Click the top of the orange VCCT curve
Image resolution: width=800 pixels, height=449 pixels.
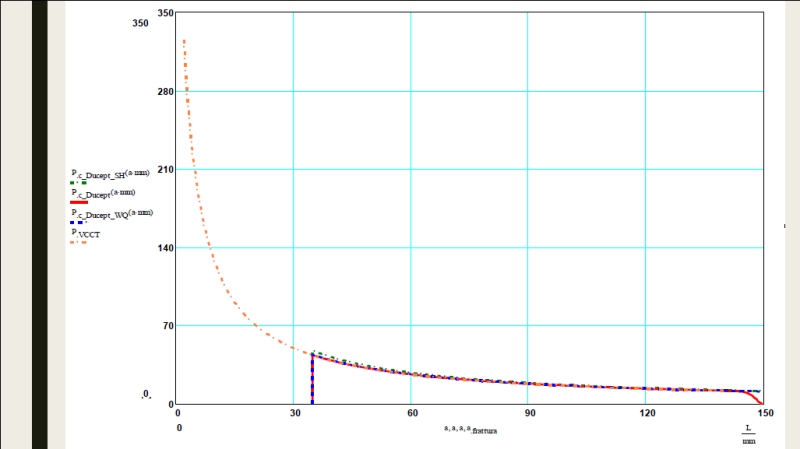184,42
